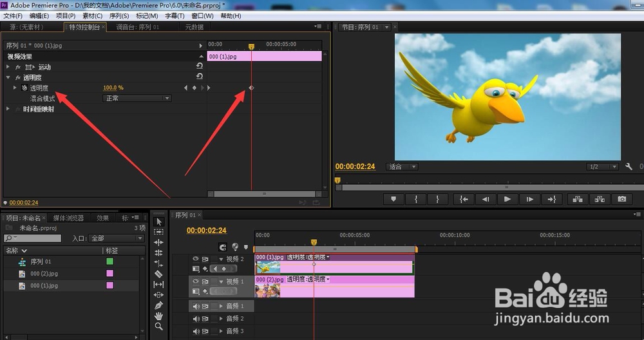Open the program monitor wrench settings
This screenshot has height=340, width=644.
629,166
